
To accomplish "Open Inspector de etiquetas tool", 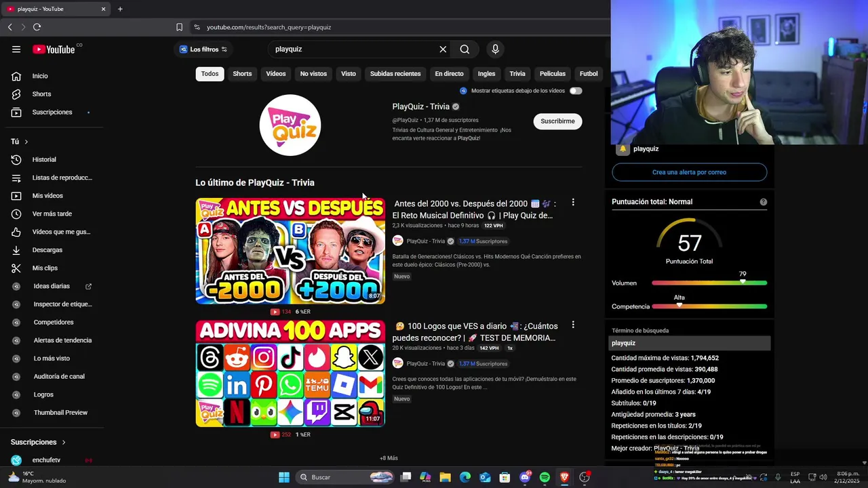I will pyautogui.click(x=62, y=304).
